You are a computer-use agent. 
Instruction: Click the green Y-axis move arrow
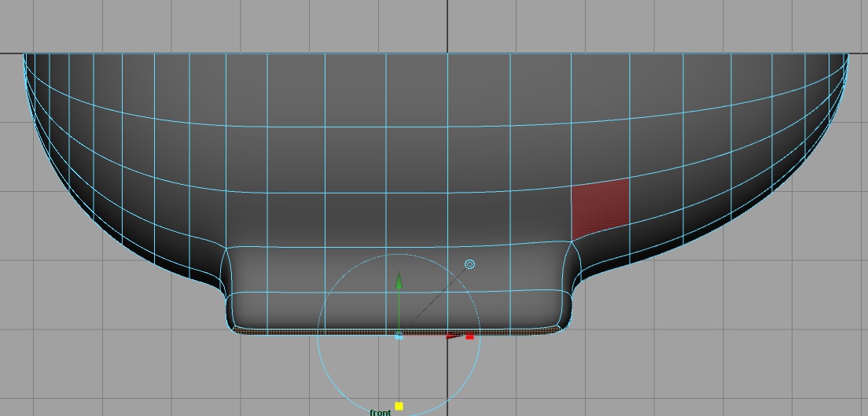(399, 280)
